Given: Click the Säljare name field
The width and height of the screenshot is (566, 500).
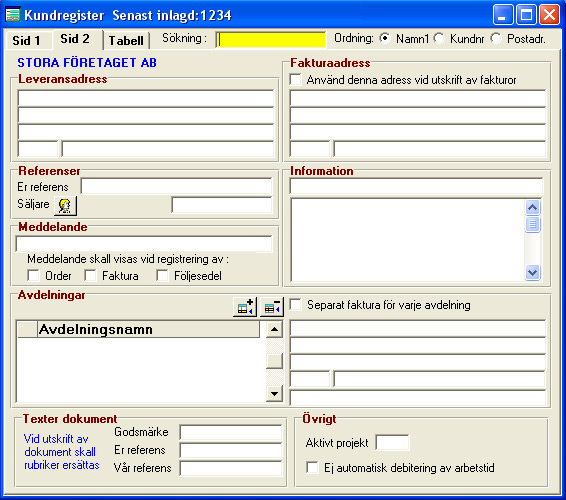Looking at the screenshot, I should 222,205.
